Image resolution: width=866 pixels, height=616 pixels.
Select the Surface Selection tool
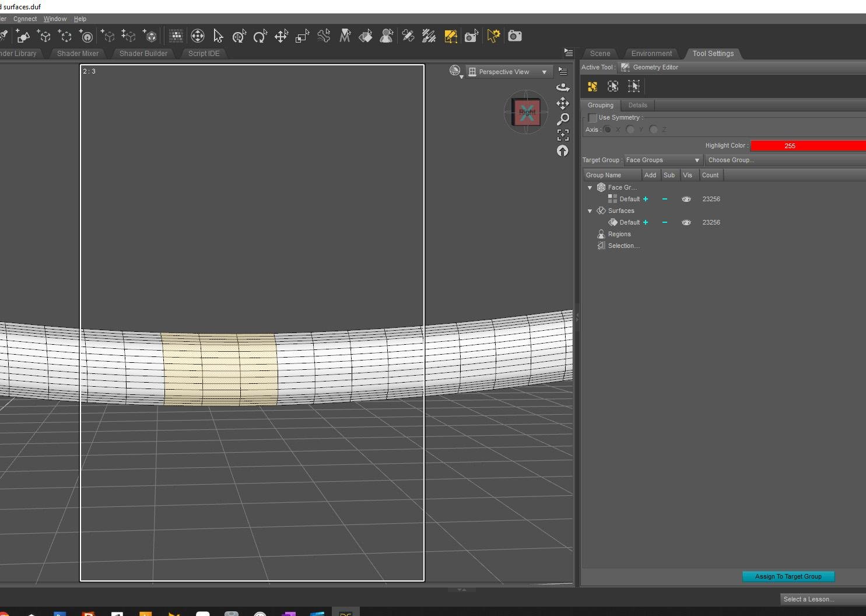point(366,36)
